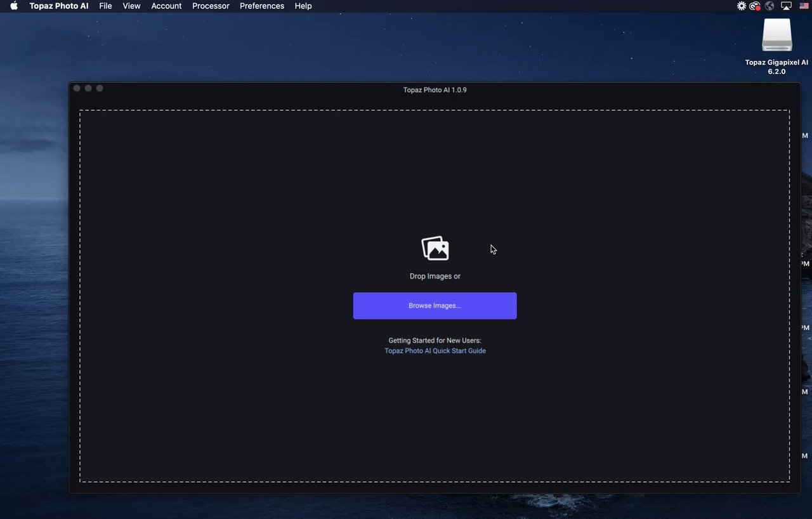
Task: Open the View menu
Action: (131, 6)
